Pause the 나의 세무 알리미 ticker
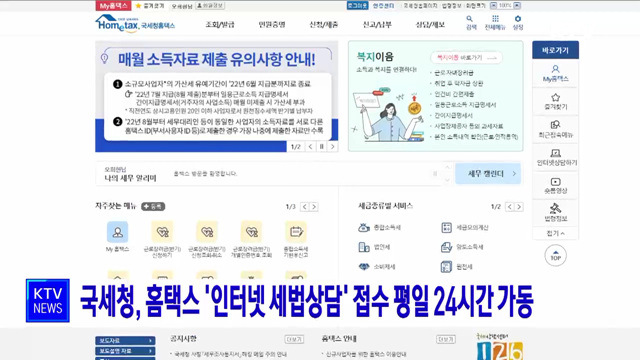 435,174
